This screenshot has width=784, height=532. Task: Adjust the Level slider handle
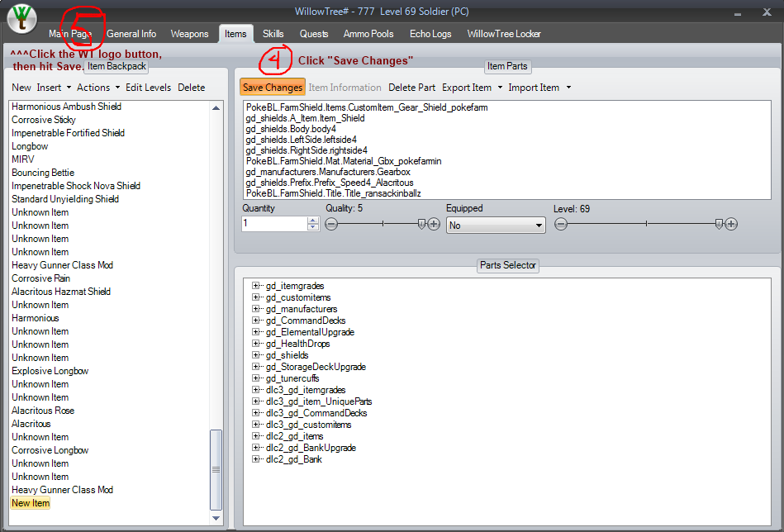pyautogui.click(x=719, y=225)
